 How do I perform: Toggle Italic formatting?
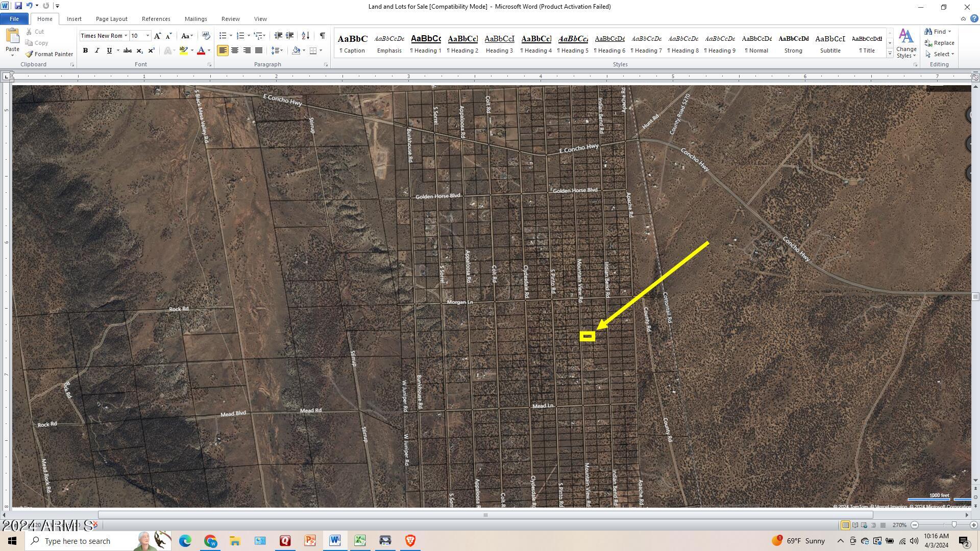click(x=97, y=51)
